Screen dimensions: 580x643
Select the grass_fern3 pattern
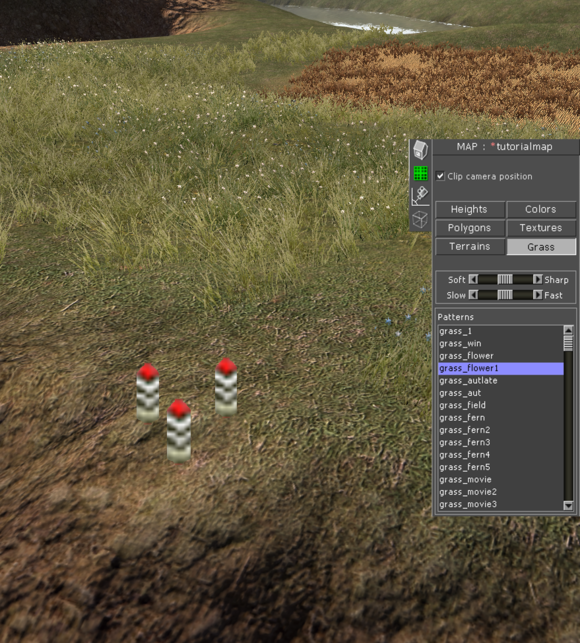click(501, 442)
